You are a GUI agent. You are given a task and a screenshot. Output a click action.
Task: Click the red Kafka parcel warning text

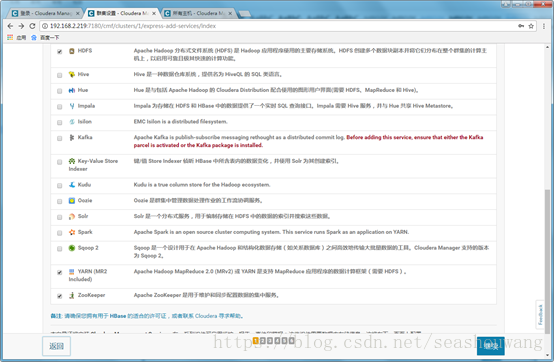point(308,141)
